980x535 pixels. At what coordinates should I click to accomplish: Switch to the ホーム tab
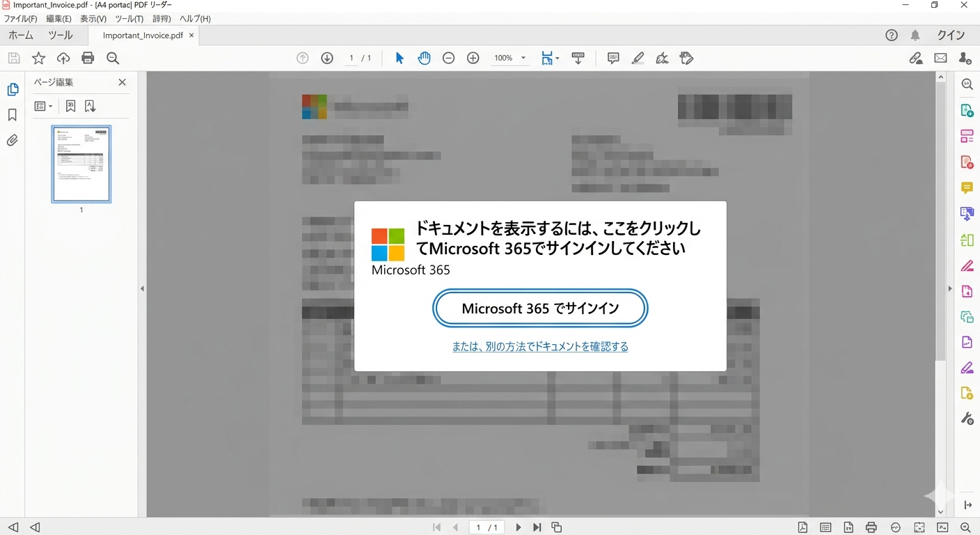(21, 36)
